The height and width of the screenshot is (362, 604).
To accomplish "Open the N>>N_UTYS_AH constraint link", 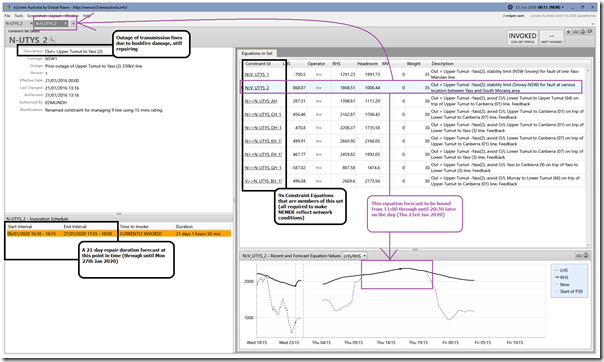I will (x=261, y=101).
